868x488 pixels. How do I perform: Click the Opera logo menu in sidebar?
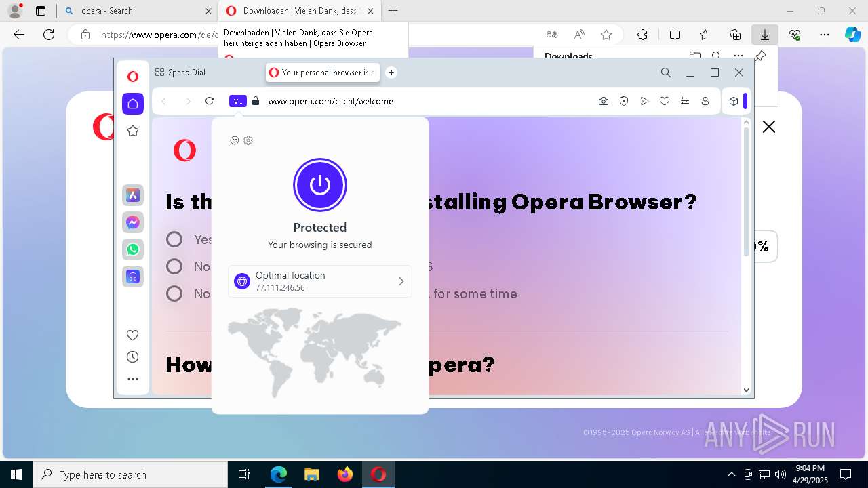click(x=133, y=77)
